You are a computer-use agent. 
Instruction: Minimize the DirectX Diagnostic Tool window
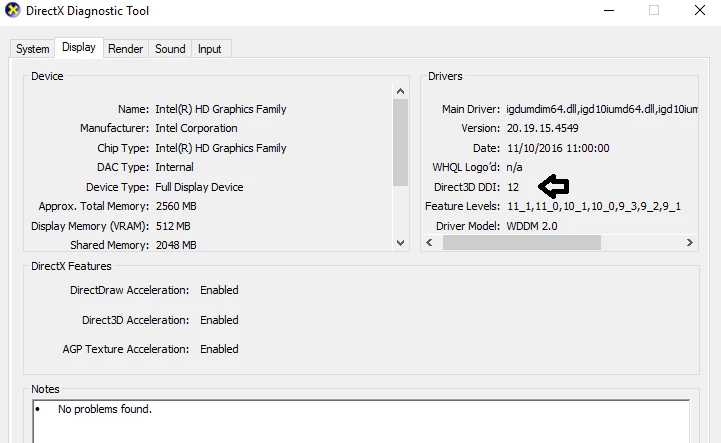pyautogui.click(x=609, y=10)
